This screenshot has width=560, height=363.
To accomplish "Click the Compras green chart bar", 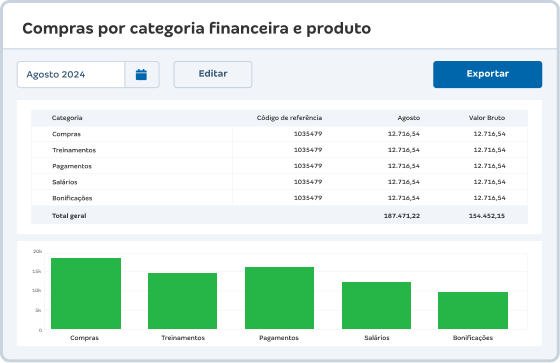I will [86, 293].
